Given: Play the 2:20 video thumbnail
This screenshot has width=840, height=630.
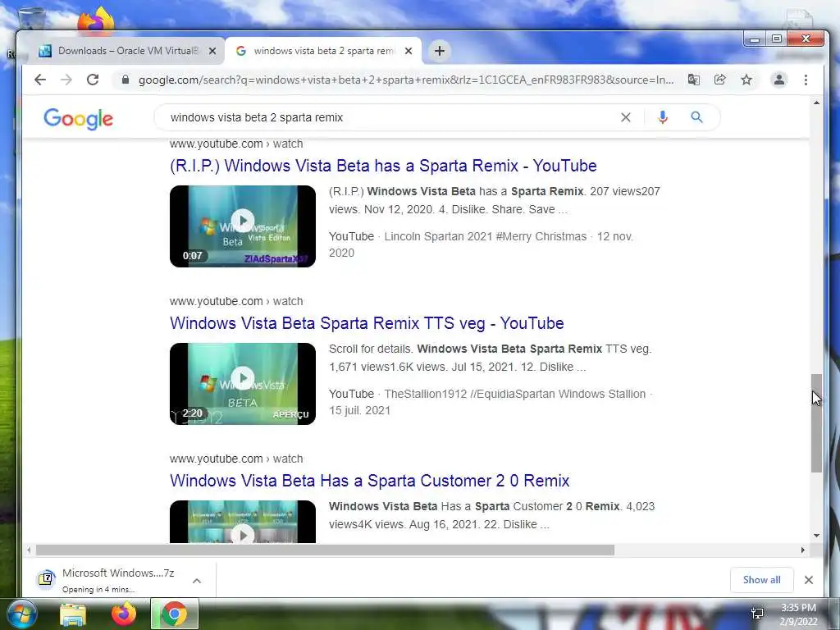Looking at the screenshot, I should [243, 384].
